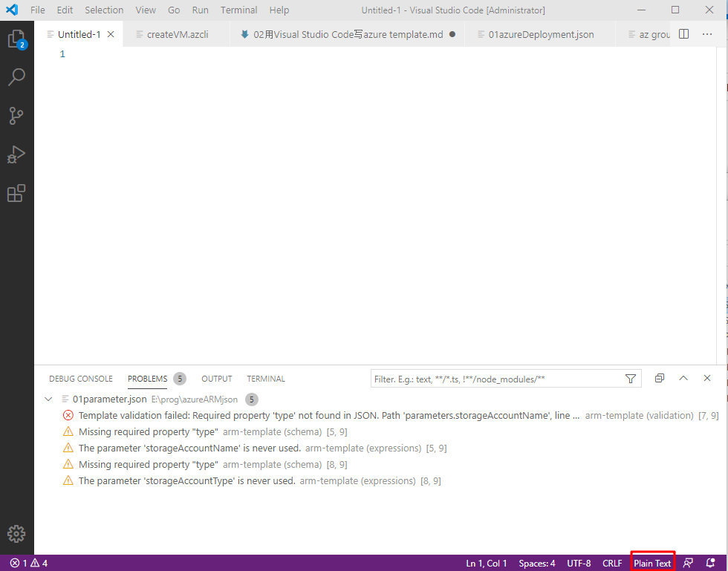Open the Help menu

[279, 10]
